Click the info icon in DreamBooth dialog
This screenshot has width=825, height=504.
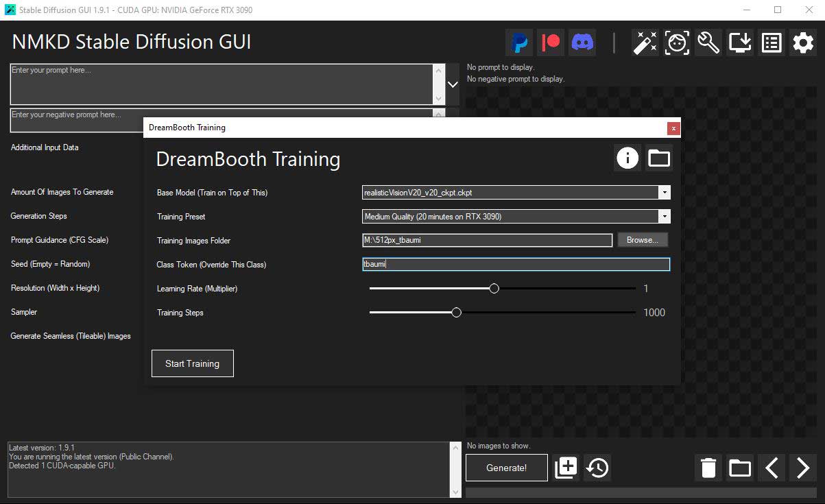(627, 158)
